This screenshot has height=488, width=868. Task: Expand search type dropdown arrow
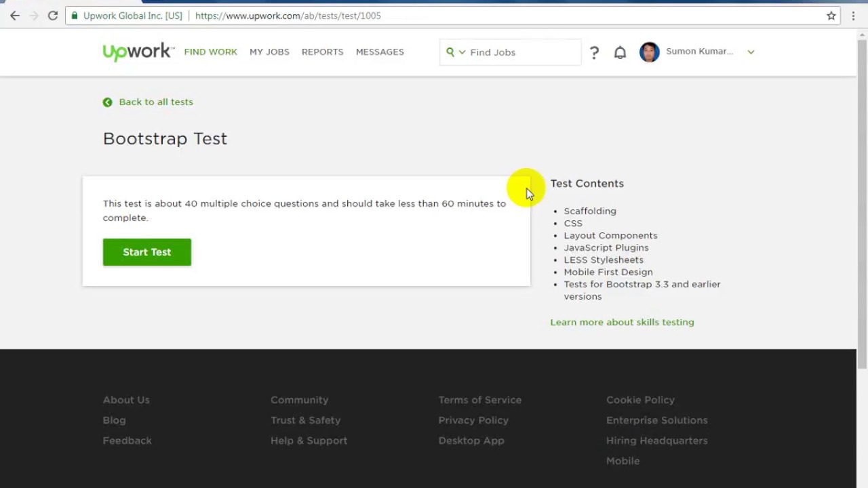point(462,52)
